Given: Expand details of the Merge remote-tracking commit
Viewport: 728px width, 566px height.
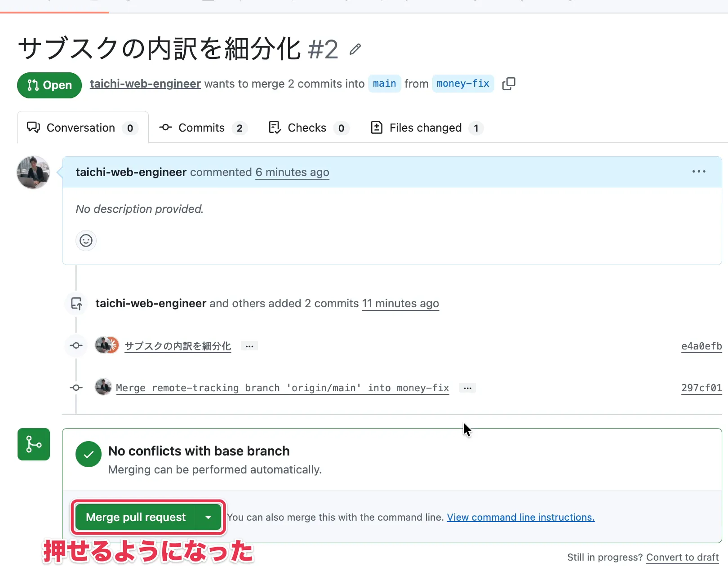Looking at the screenshot, I should click(x=467, y=388).
